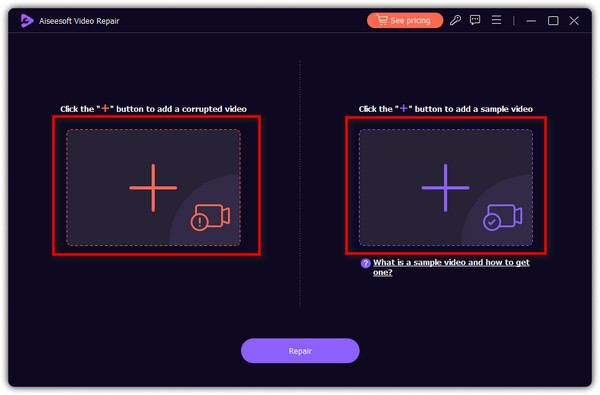Screen dimensions: 600x395
Task: Click the Aiseesoft Video Repair logo icon
Action: click(26, 21)
